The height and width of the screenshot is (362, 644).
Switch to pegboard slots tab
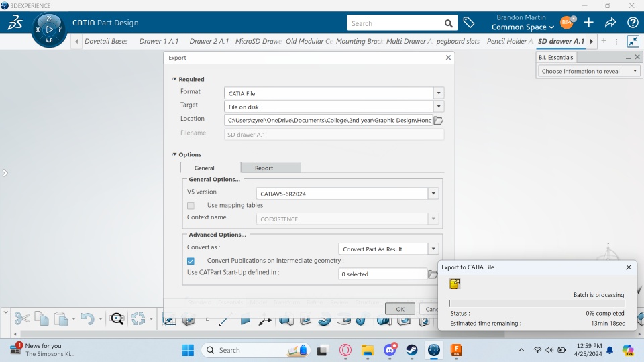coord(458,41)
